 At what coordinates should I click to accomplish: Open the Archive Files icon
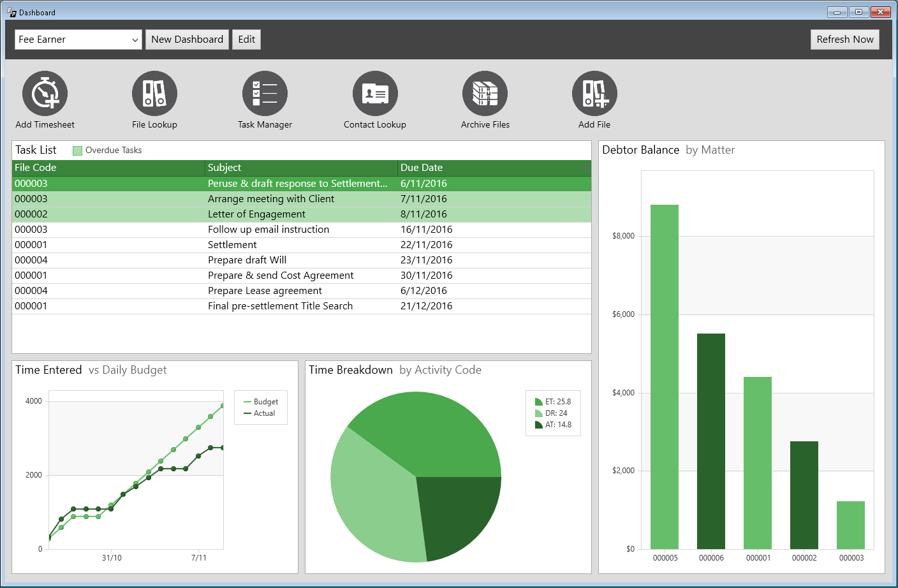485,94
